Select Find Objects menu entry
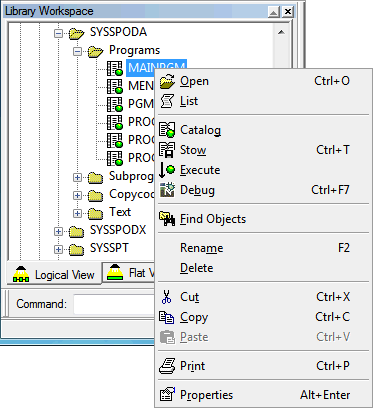Image resolution: width=373 pixels, height=408 pixels. pos(263,219)
